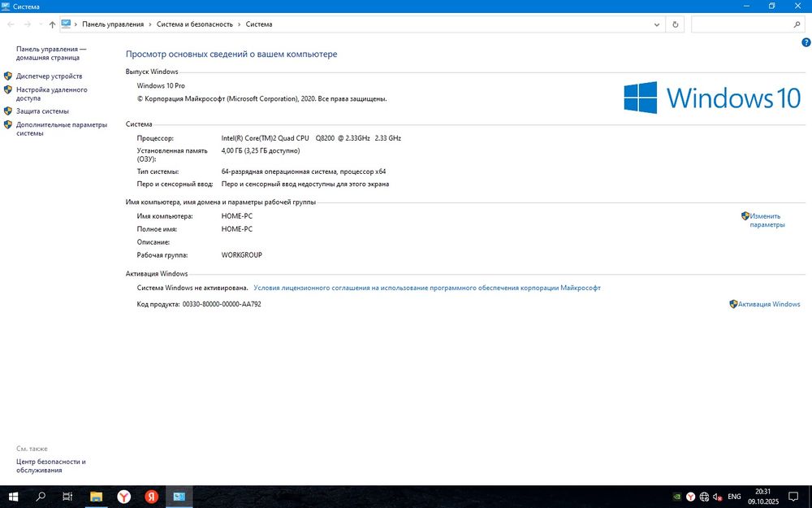Click Активация Windows link
The width and height of the screenshot is (812, 508).
pyautogui.click(x=768, y=304)
